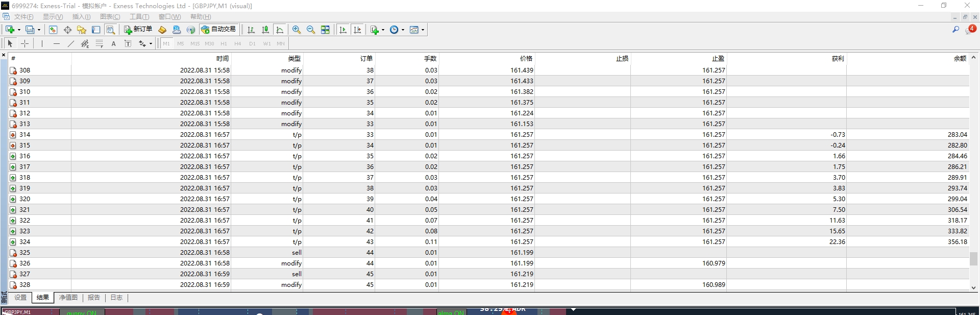Click the results scrollbar up arrow
980x315 pixels.
(x=974, y=58)
